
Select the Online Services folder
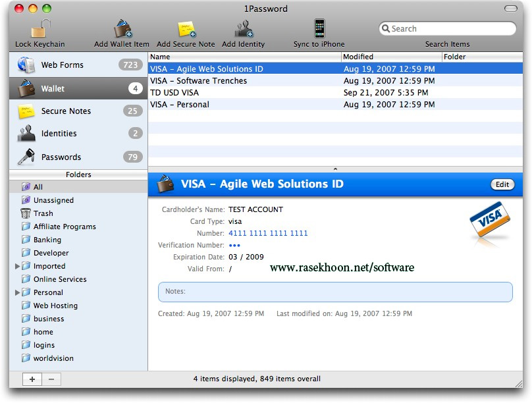[78, 279]
